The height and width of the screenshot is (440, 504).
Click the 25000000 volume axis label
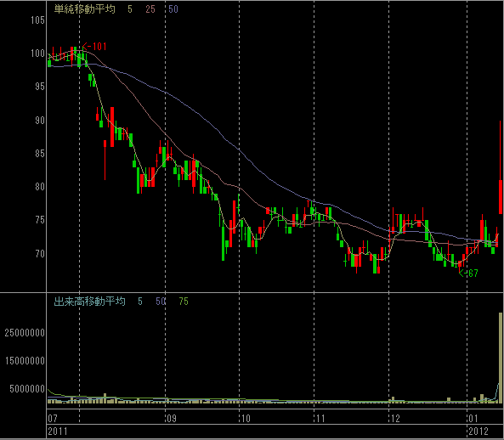click(x=25, y=333)
